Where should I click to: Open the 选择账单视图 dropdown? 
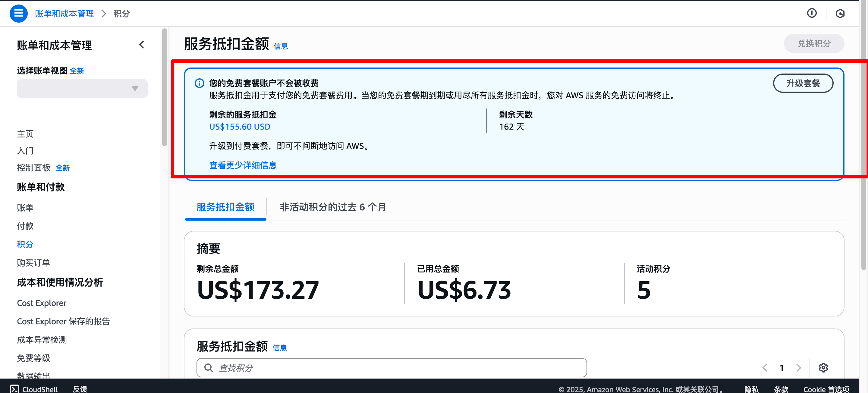point(82,89)
